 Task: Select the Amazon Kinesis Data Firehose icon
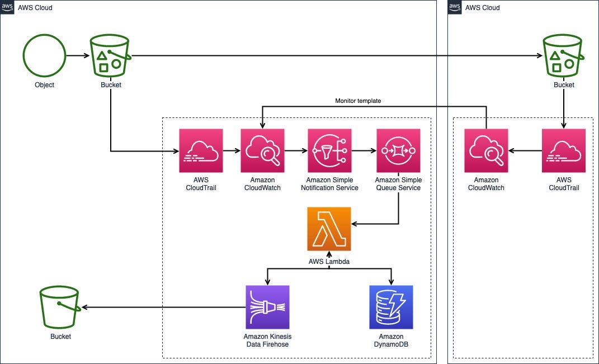coord(267,307)
